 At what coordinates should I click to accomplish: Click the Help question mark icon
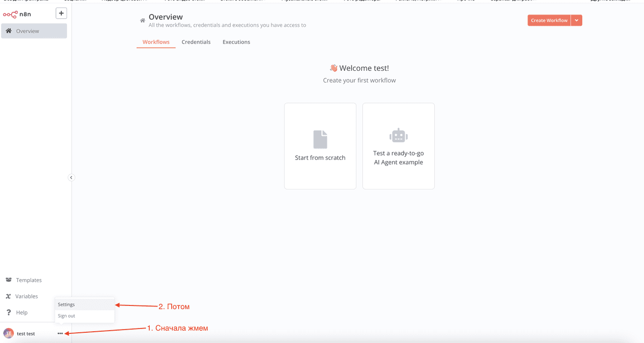click(9, 312)
